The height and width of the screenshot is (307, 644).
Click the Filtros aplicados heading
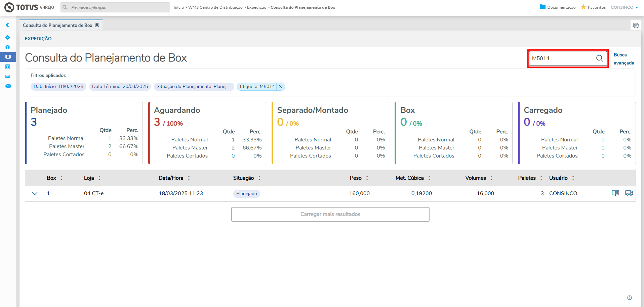(x=48, y=76)
